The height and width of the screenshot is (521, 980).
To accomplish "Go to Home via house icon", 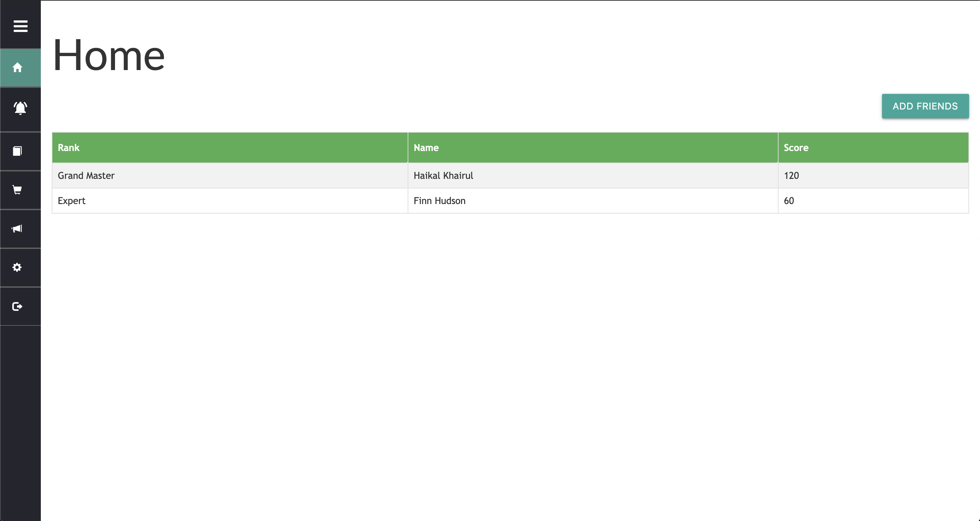I will (x=17, y=68).
